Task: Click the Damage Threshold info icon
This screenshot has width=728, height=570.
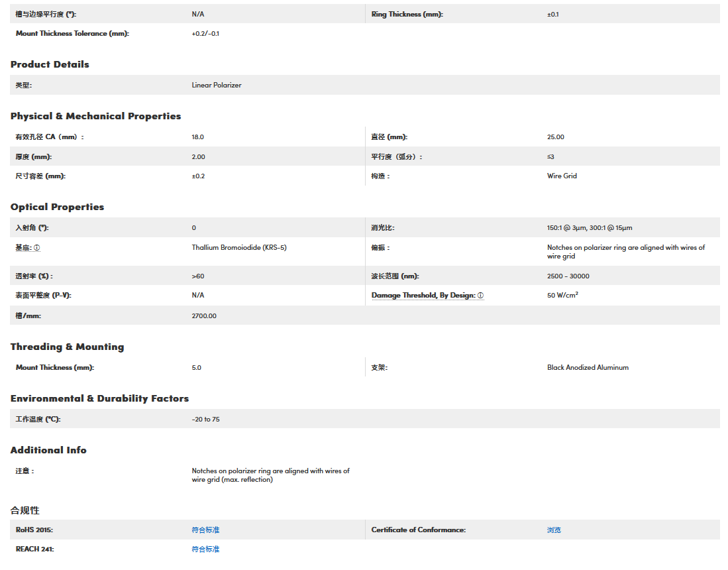Action: point(480,296)
